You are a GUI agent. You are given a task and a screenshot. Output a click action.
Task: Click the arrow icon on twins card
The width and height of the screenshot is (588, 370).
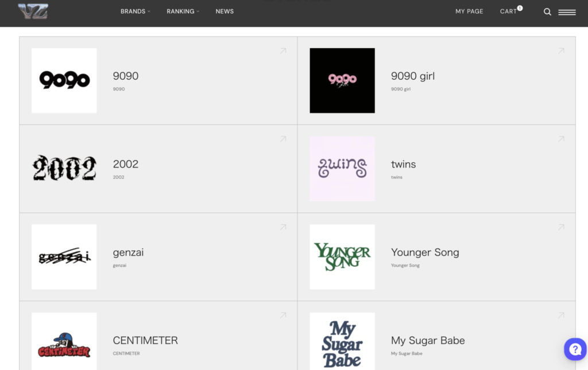click(x=561, y=139)
